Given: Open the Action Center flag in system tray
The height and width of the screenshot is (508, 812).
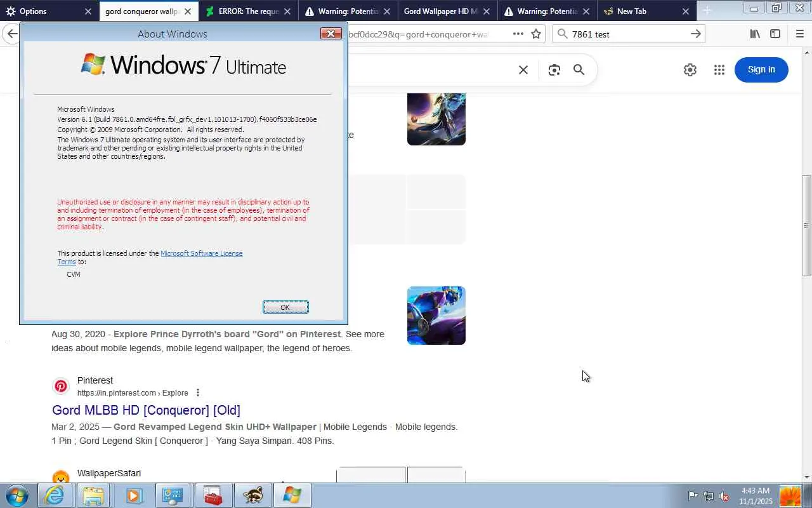Looking at the screenshot, I should (693, 496).
